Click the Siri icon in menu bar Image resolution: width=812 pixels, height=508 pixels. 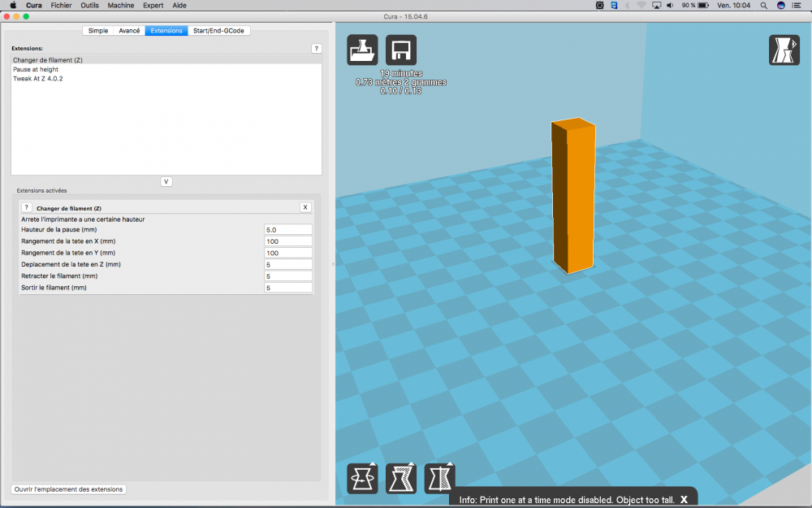(781, 5)
